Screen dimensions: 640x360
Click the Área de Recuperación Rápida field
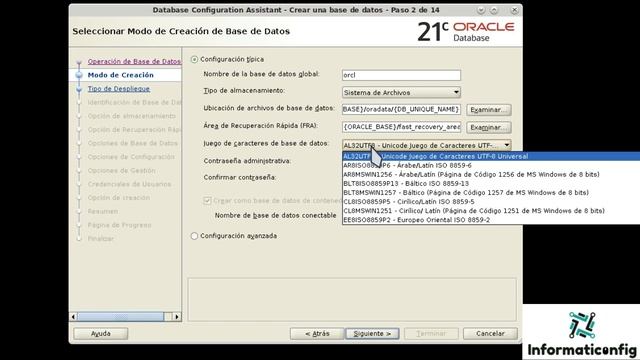click(x=401, y=127)
